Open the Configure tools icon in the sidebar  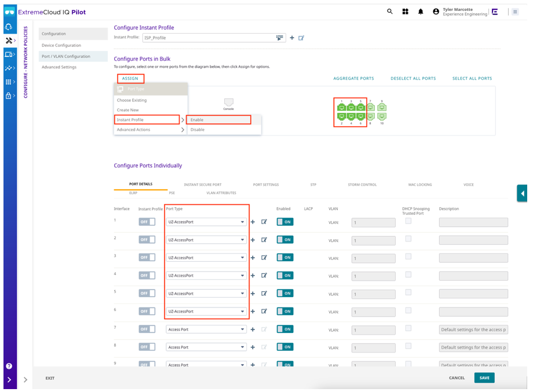point(8,41)
